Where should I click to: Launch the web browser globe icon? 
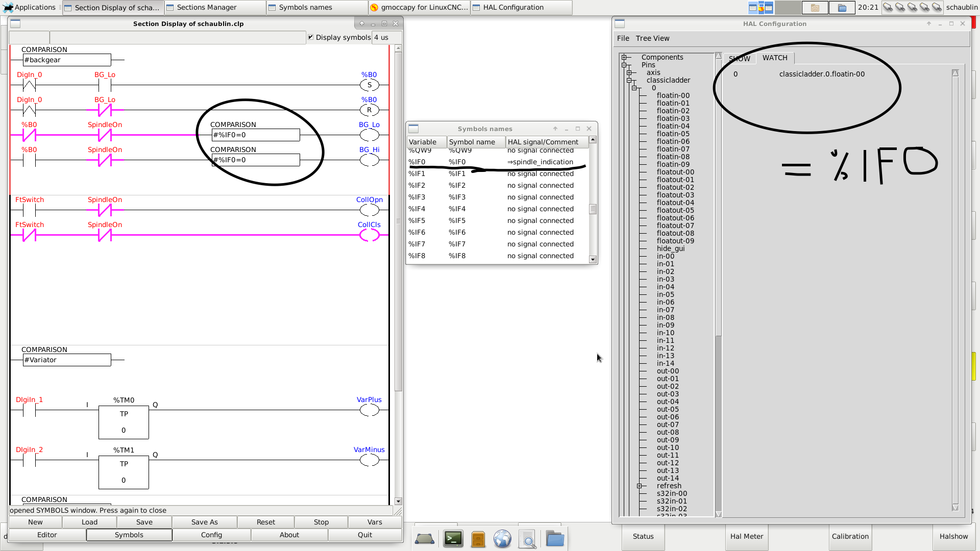pyautogui.click(x=502, y=539)
